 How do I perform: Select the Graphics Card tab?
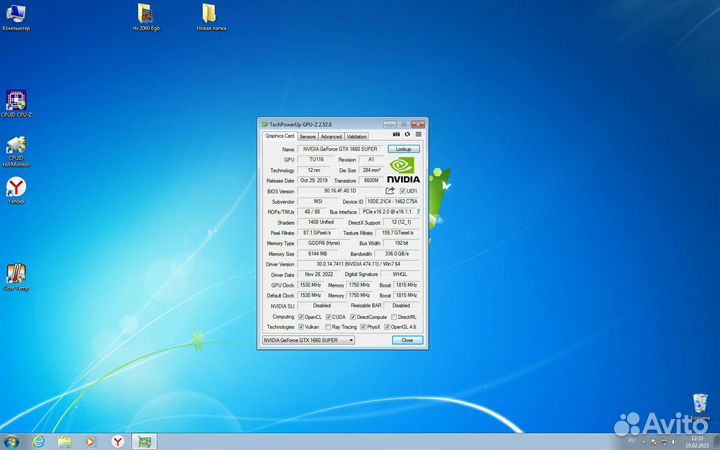[x=279, y=136]
